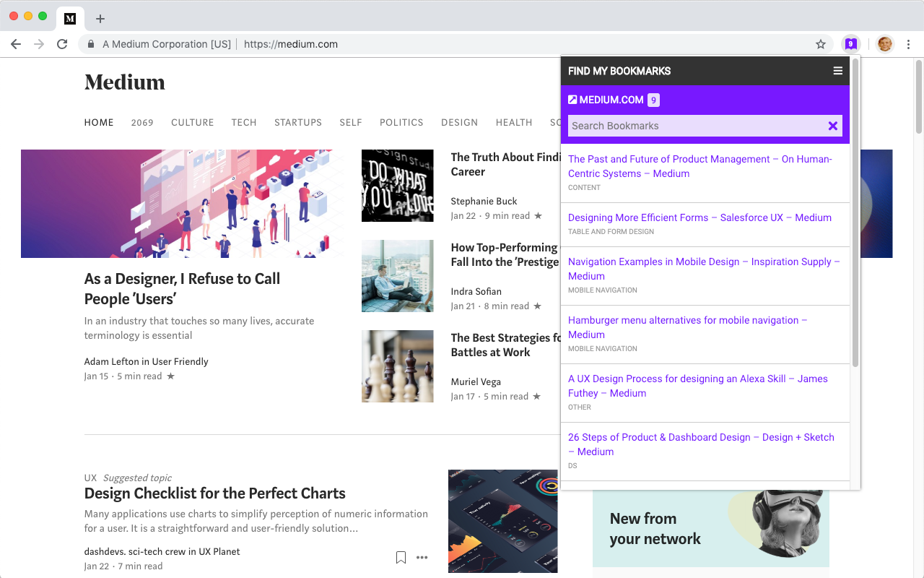Reload the Medium page
The image size is (924, 578).
pos(62,44)
